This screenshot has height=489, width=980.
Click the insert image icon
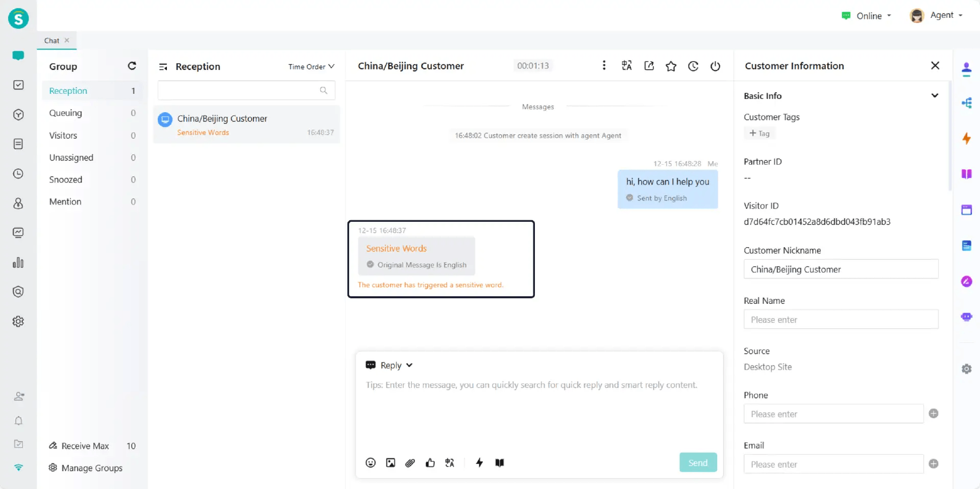390,462
